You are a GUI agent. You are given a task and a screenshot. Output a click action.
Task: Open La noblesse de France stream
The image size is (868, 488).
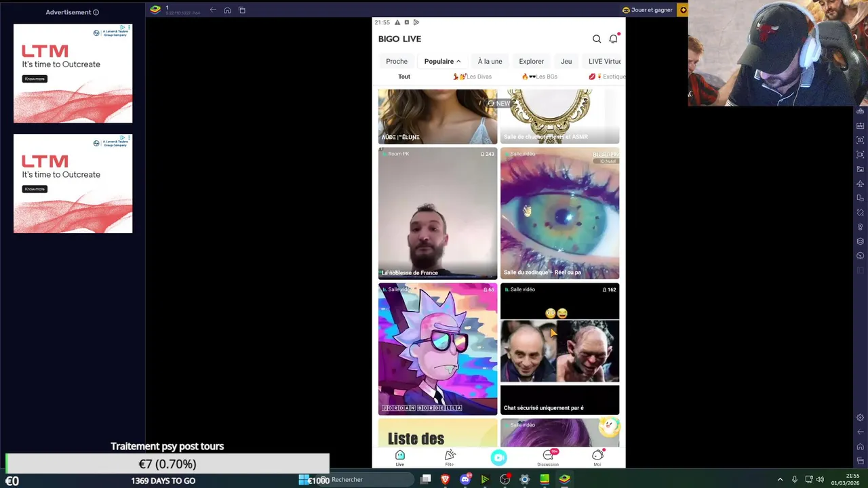[x=437, y=213]
